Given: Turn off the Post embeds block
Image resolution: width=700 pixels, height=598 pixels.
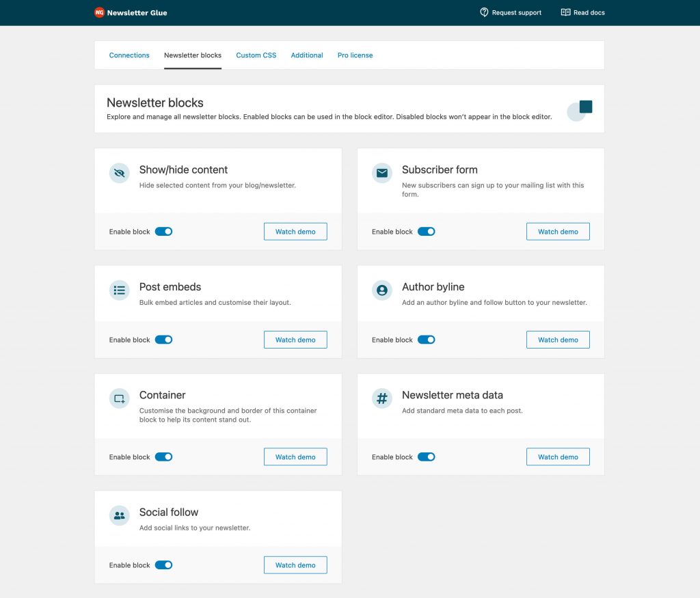Looking at the screenshot, I should pyautogui.click(x=163, y=340).
